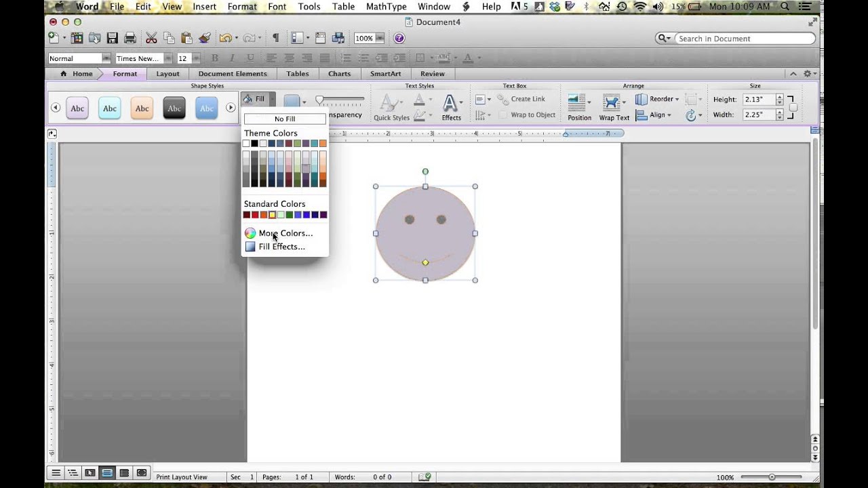This screenshot has width=868, height=488.
Task: Cut selection with scissors icon
Action: (151, 38)
